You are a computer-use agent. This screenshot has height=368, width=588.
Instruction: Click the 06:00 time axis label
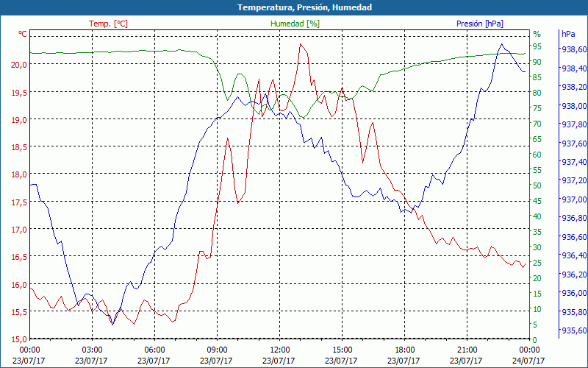click(x=154, y=350)
